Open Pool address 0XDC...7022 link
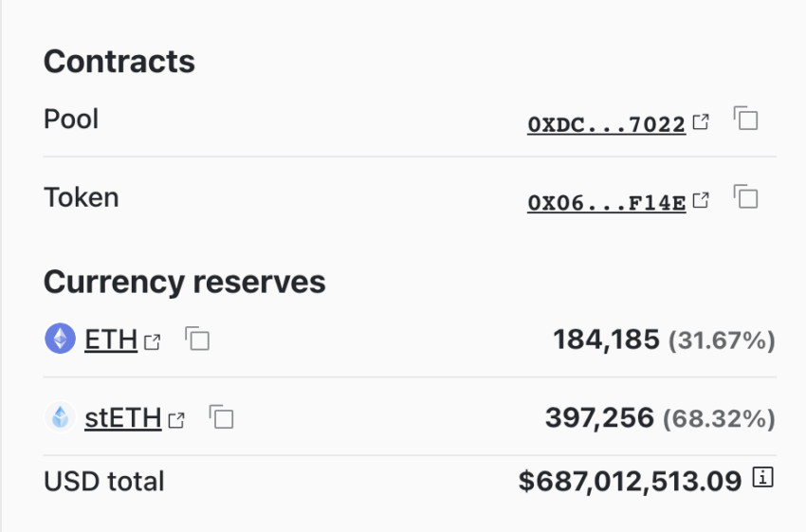This screenshot has width=806, height=532. click(x=607, y=124)
